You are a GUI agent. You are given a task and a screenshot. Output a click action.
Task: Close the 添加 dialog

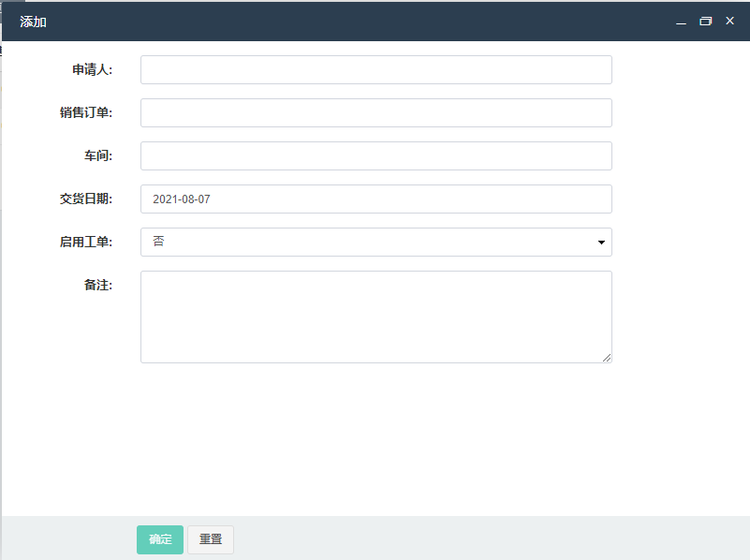729,21
